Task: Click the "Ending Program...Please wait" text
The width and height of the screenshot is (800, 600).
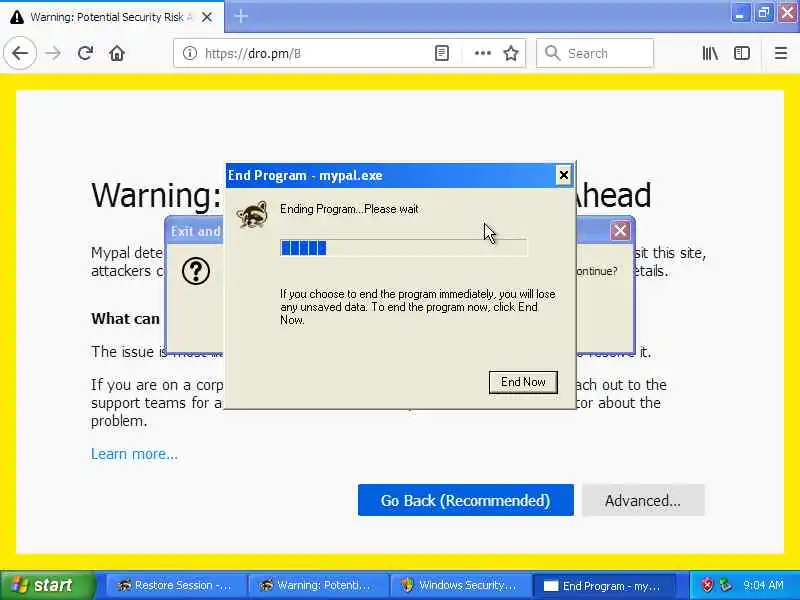Action: click(349, 209)
